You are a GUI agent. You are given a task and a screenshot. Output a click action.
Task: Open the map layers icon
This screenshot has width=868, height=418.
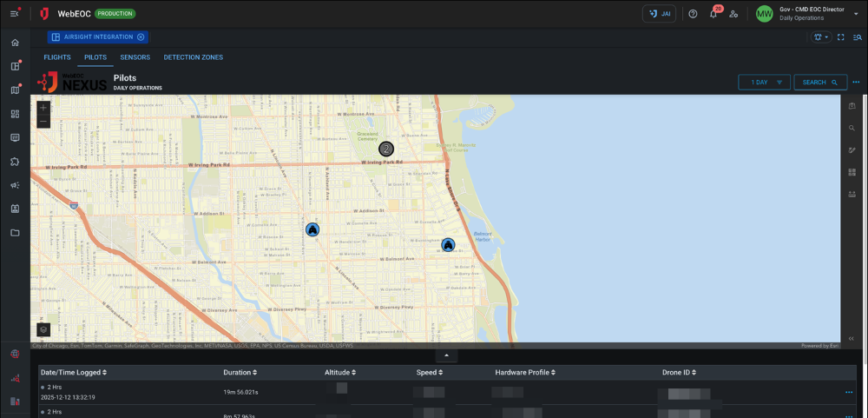[43, 329]
